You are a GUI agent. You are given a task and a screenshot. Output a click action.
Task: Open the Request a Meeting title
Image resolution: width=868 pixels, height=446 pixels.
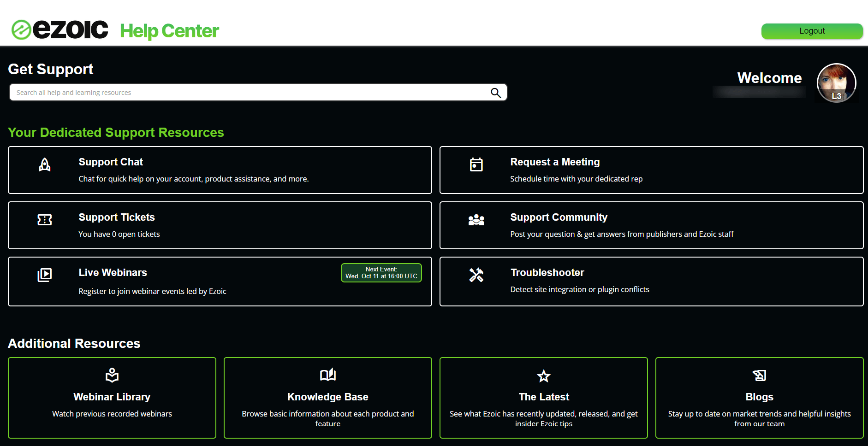click(555, 162)
